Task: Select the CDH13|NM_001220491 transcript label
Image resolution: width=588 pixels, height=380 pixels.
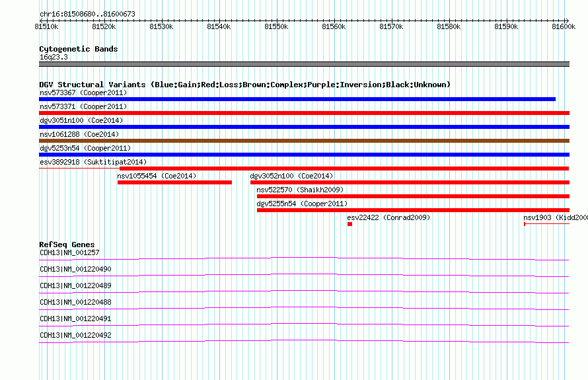Action: pyautogui.click(x=75, y=319)
